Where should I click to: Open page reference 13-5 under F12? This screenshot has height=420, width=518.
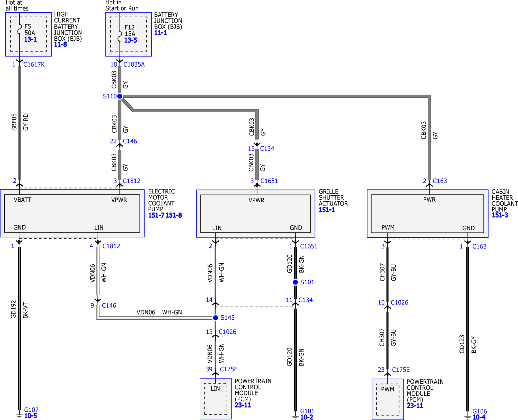(x=131, y=40)
